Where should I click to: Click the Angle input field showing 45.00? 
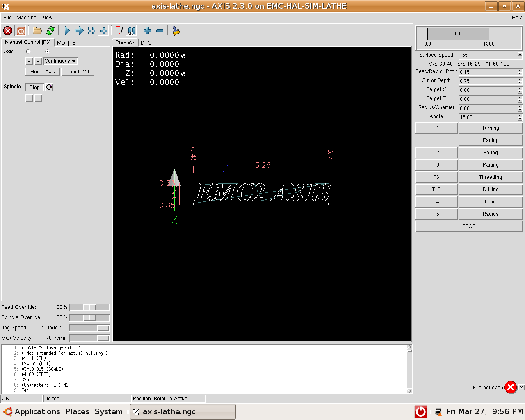488,117
